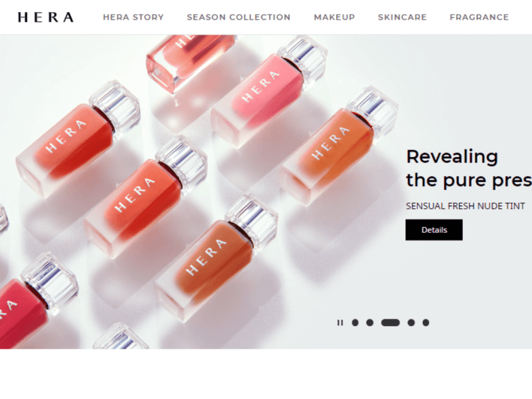This screenshot has width=532, height=399.
Task: Switch to the fourth carousel slide dot
Action: [411, 323]
